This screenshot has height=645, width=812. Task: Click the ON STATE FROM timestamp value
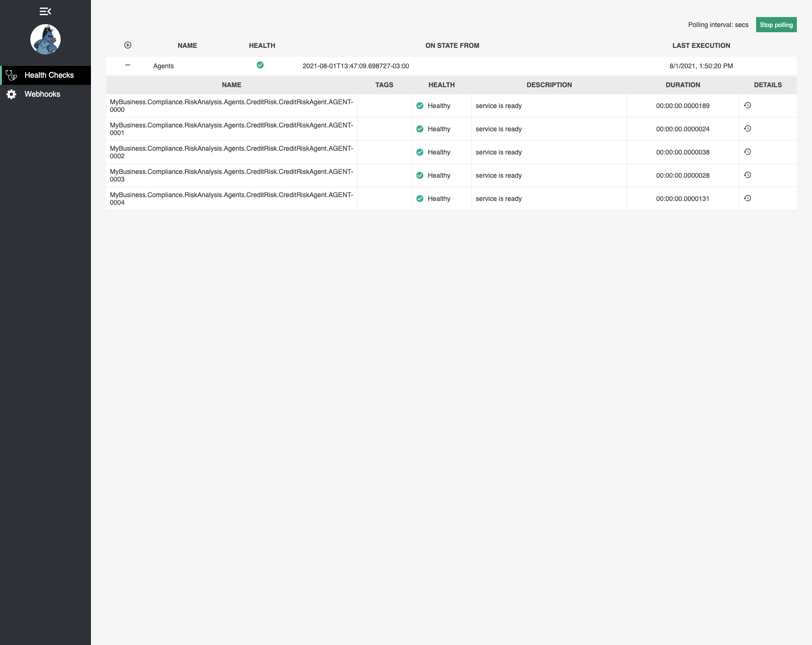coord(356,66)
